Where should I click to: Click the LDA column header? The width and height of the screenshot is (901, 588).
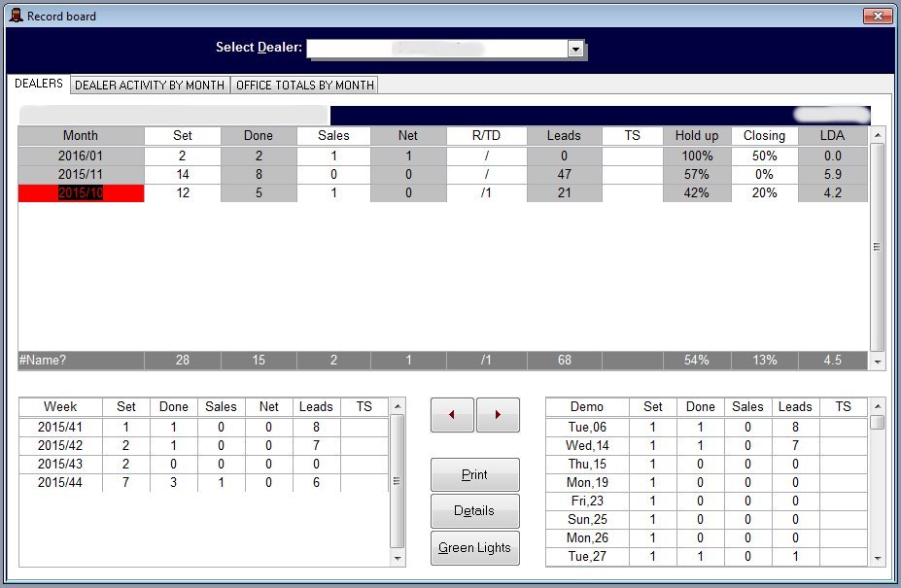(833, 136)
